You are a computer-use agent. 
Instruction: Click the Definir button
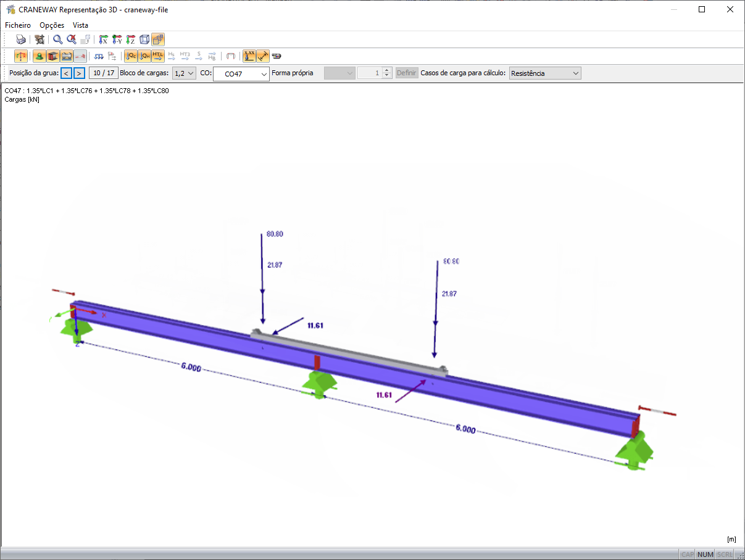tap(407, 73)
